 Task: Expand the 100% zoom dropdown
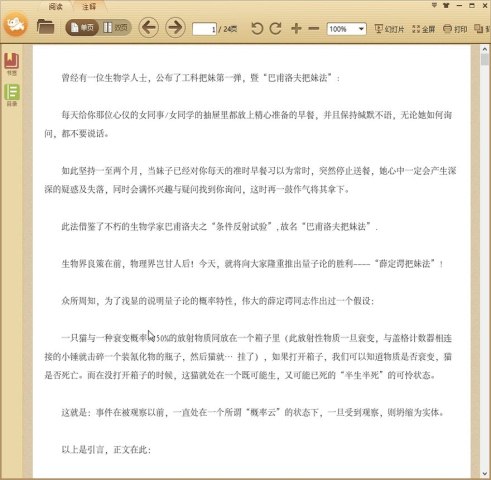pyautogui.click(x=361, y=29)
